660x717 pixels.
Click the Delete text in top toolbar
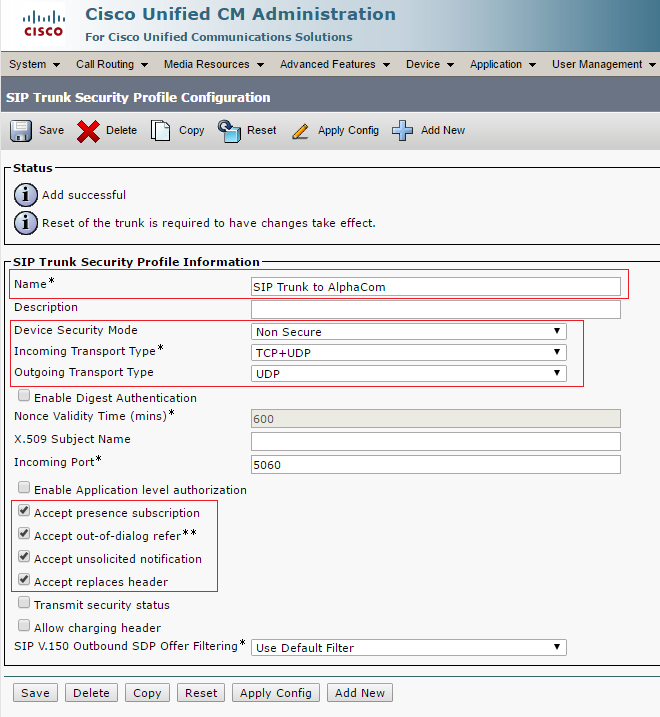click(121, 130)
